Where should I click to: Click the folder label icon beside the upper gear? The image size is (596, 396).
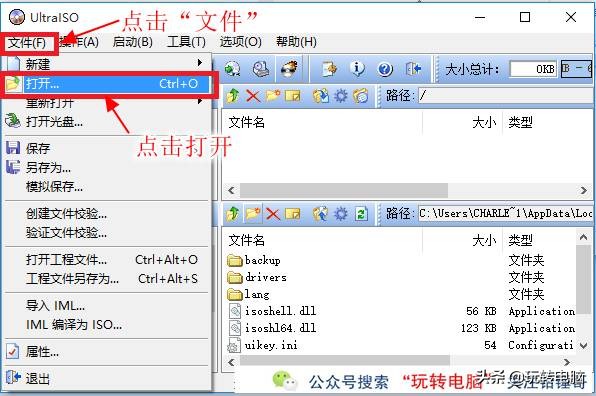[x=360, y=96]
